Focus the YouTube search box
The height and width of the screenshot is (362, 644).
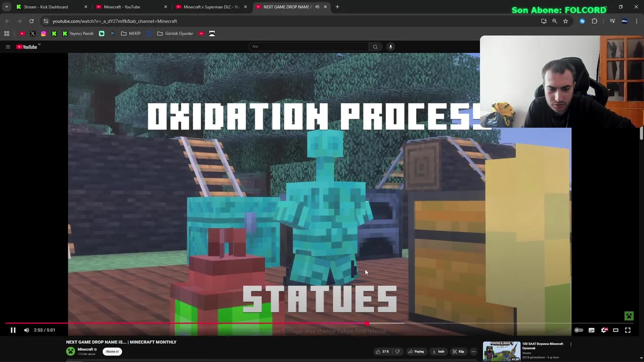point(308,47)
